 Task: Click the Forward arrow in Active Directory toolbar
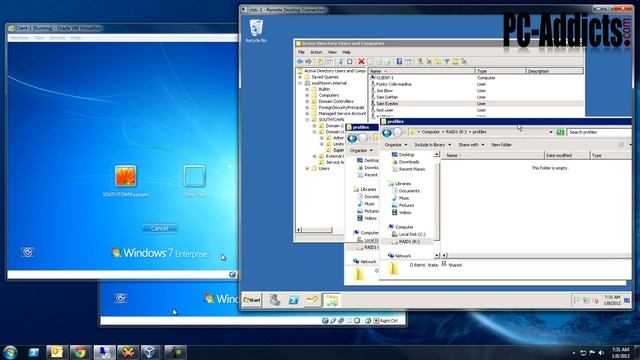click(309, 62)
